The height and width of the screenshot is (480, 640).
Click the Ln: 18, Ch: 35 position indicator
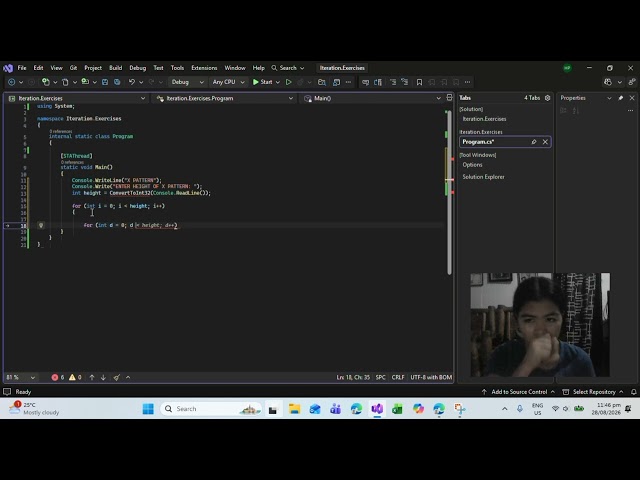[353, 377]
